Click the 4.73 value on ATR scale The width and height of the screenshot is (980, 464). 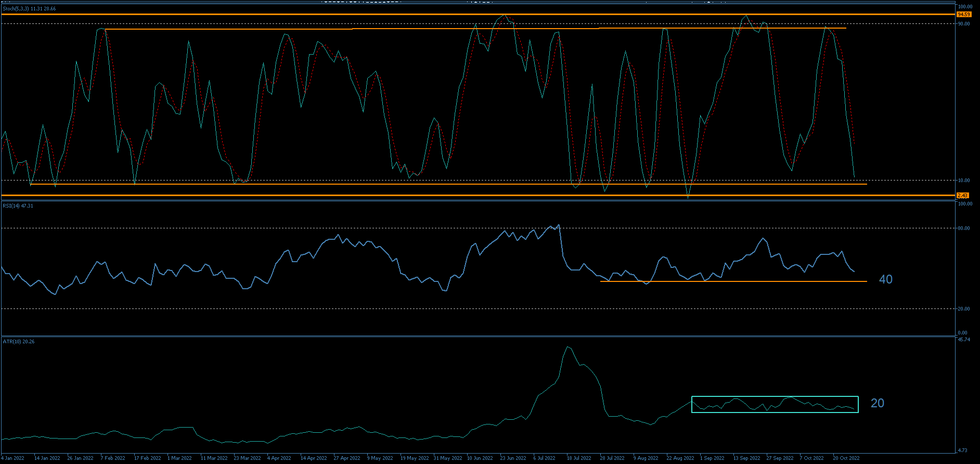962,450
